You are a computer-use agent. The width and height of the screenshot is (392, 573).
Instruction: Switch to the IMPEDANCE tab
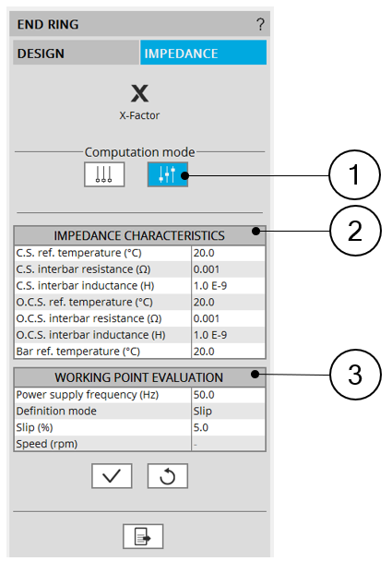204,54
